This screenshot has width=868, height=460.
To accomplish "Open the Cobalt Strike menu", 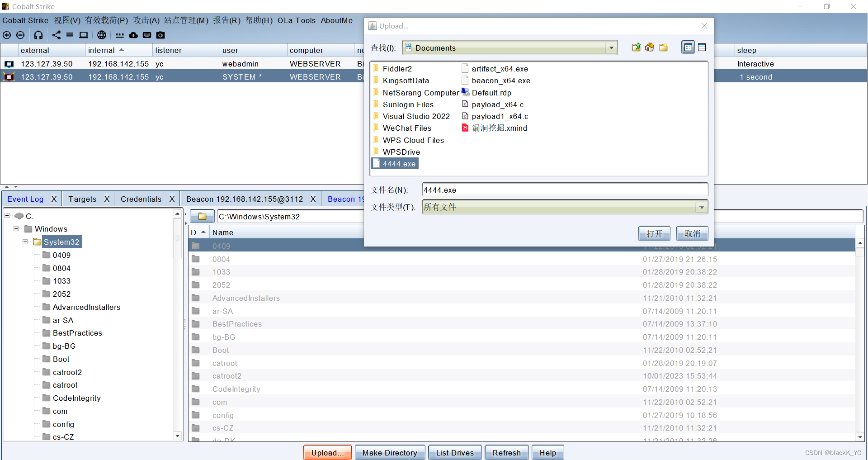I will 25,20.
